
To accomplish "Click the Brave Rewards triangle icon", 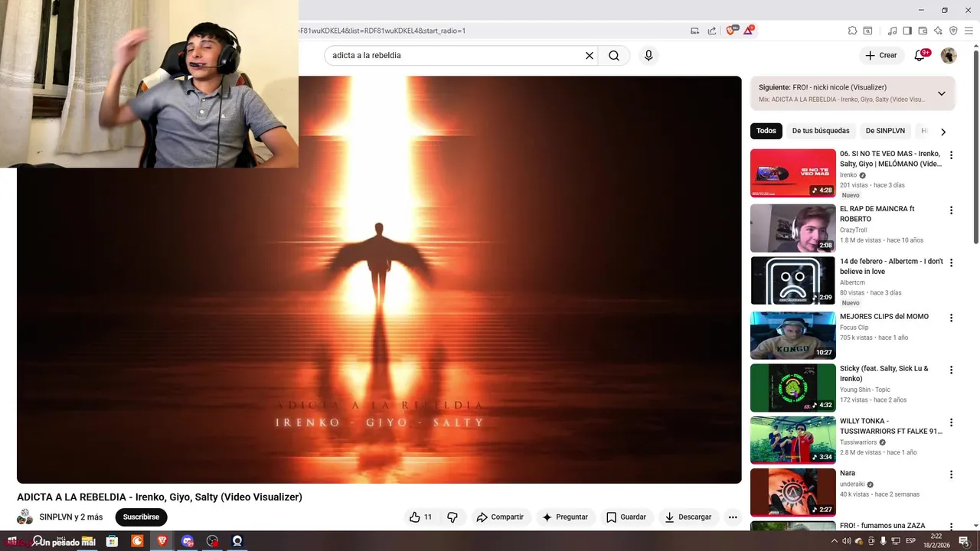I will point(748,31).
